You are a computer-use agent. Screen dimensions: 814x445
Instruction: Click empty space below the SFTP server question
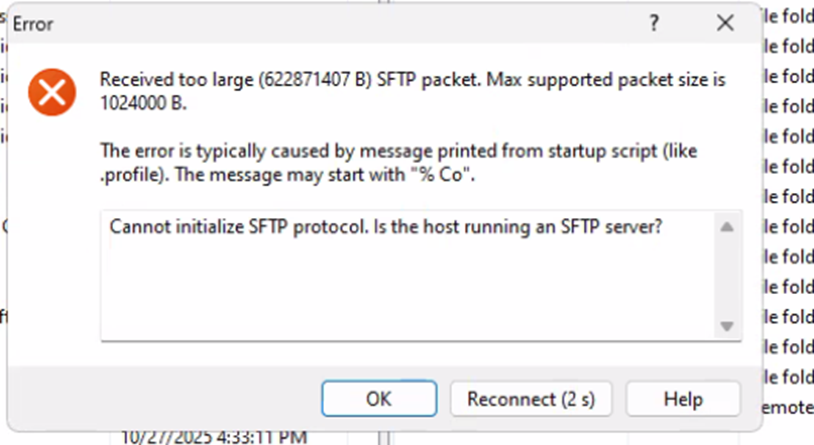[400, 290]
